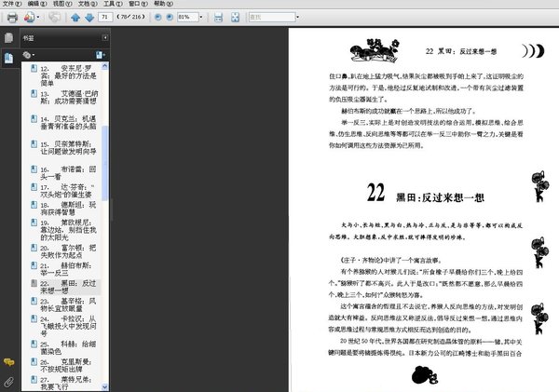Screen dimensions: 559x392
Task: Click the page header text 22 黑田:反过来想一想
Action: click(x=461, y=51)
